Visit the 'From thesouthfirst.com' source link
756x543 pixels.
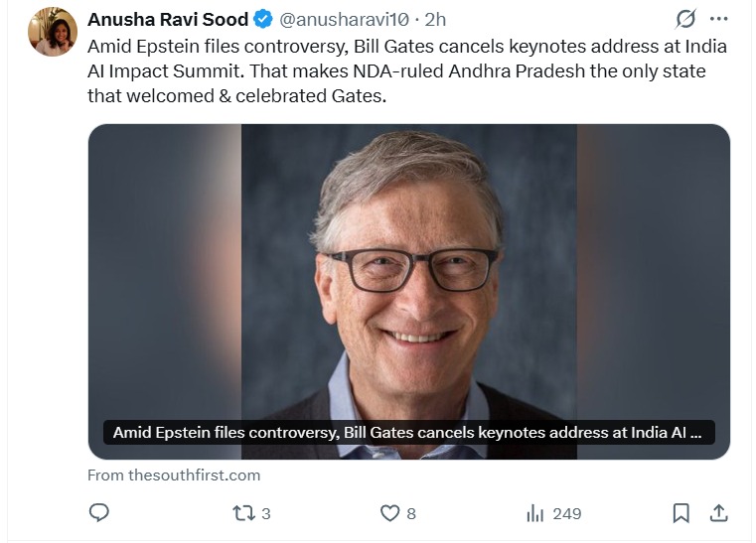coord(174,475)
